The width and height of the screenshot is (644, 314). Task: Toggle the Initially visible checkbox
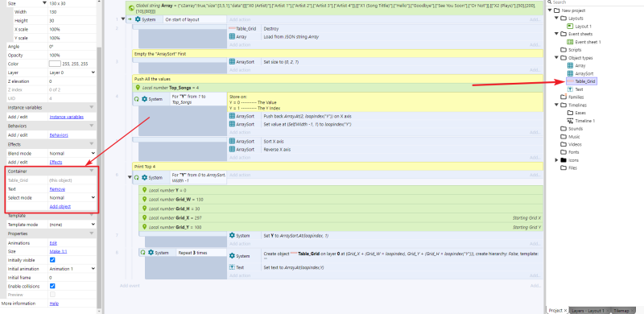[x=52, y=260]
